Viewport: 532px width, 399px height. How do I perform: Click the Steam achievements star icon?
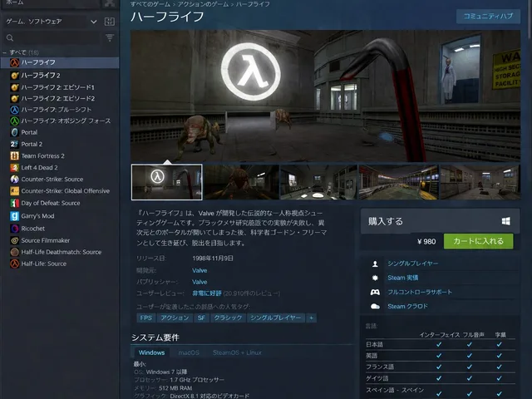click(x=375, y=278)
